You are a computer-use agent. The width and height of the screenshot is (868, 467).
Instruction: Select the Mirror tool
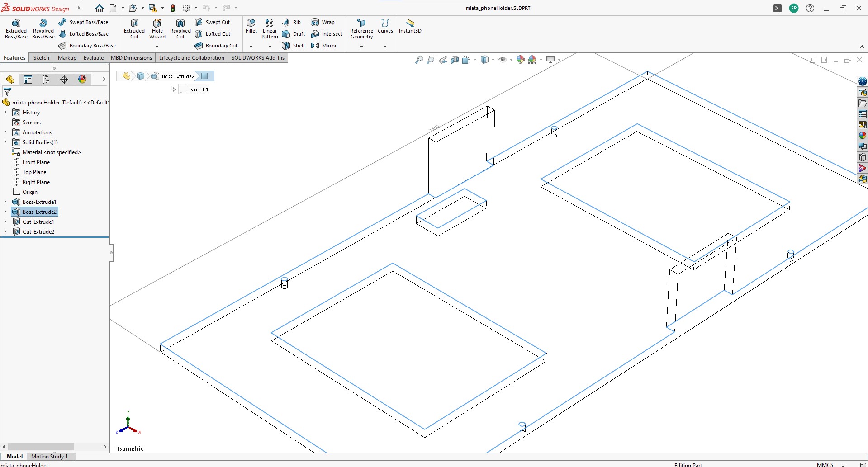coord(323,46)
